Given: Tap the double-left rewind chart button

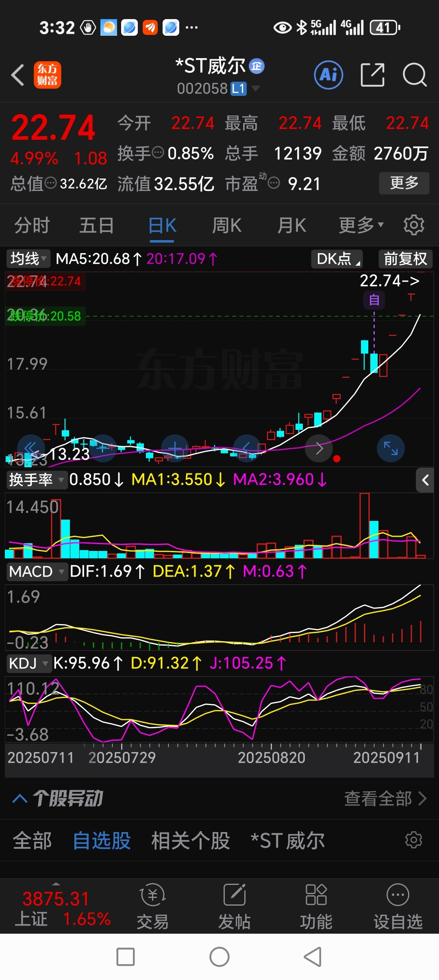Looking at the screenshot, I should 31,448.
